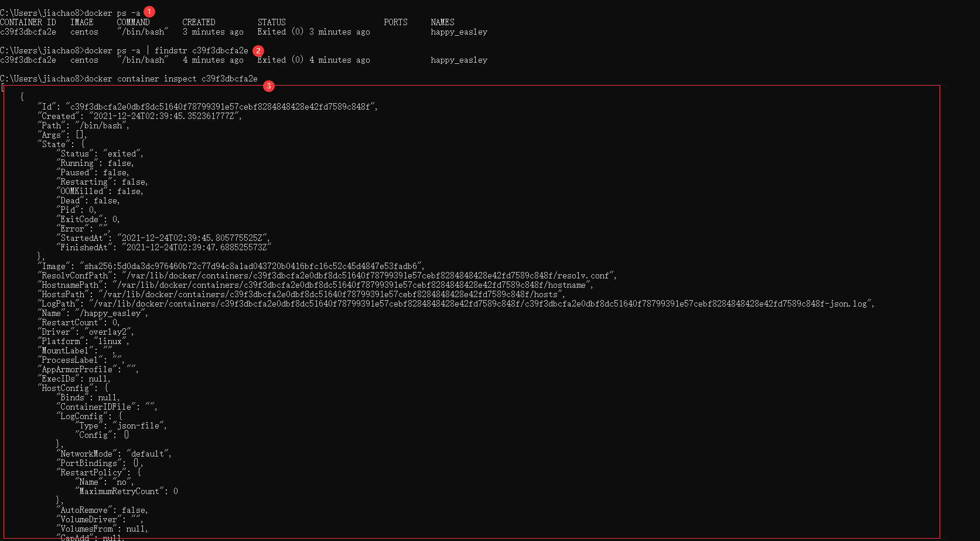Click the "LogConfig": { line
This screenshot has height=541, width=980.
click(x=90, y=416)
